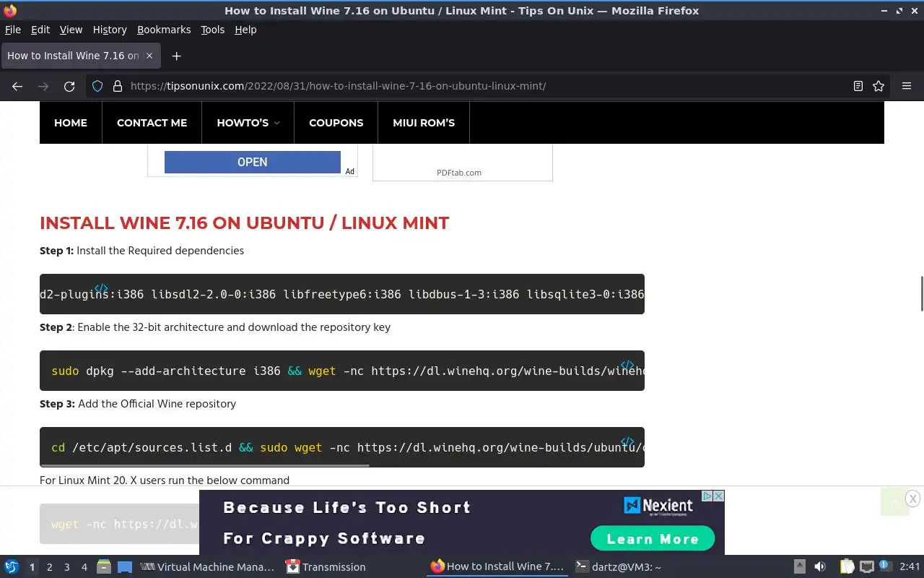The image size is (924, 578).
Task: Click the cd /etc/apt/sources.list.d code block
Action: click(342, 447)
